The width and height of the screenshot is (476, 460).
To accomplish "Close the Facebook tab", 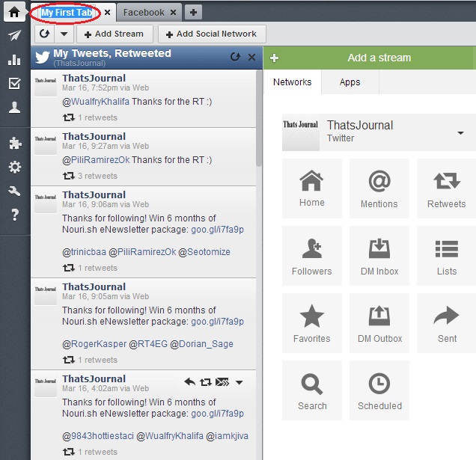I will point(173,13).
